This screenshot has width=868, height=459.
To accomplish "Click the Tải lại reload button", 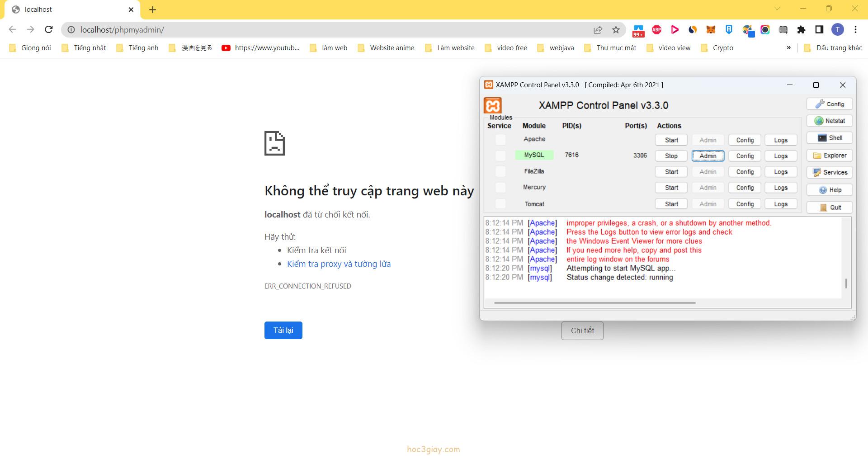I will pyautogui.click(x=283, y=330).
